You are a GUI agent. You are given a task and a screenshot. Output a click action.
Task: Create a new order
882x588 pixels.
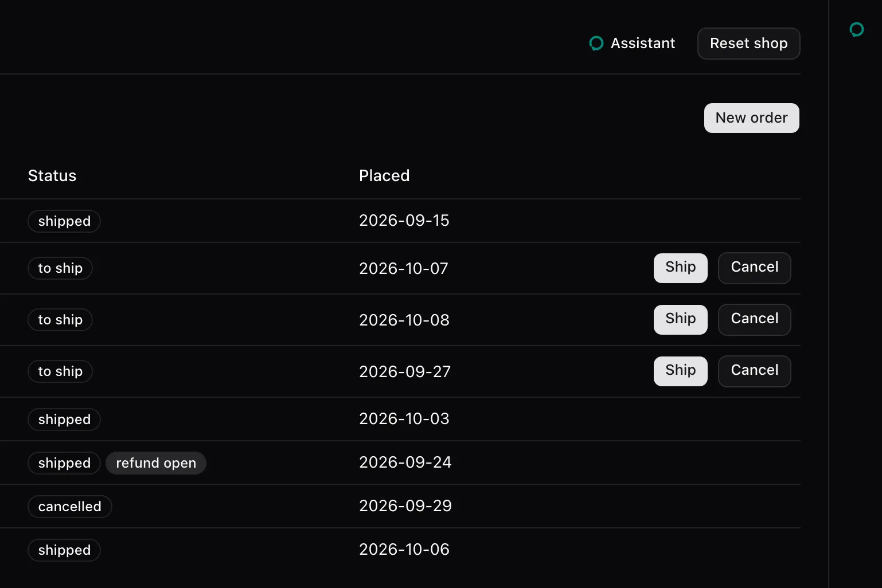point(752,118)
